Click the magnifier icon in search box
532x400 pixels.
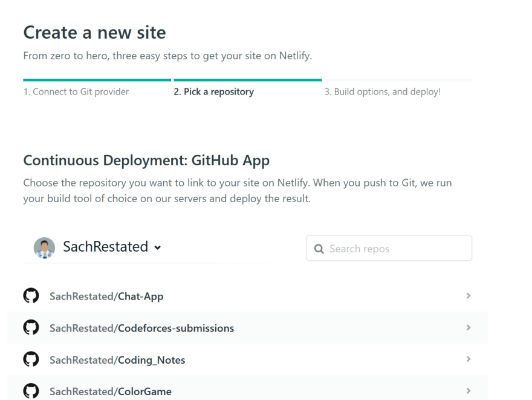point(319,249)
